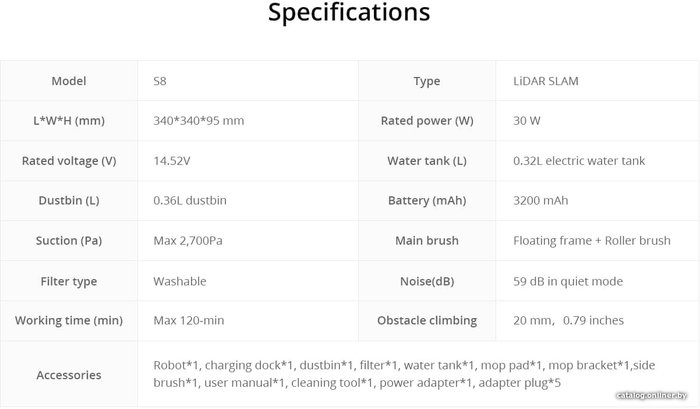This screenshot has width=700, height=409.
Task: Click the Model label cell
Action: 68,81
